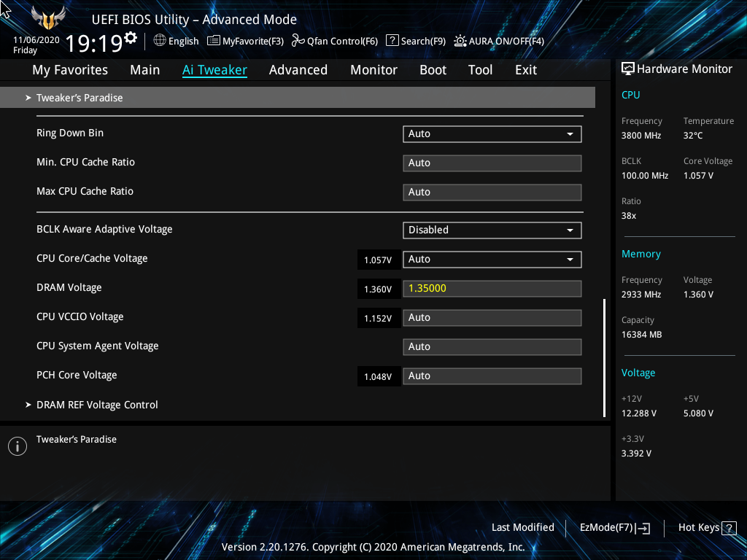
Task: Click the 16384 MB capacity value
Action: pyautogui.click(x=642, y=335)
